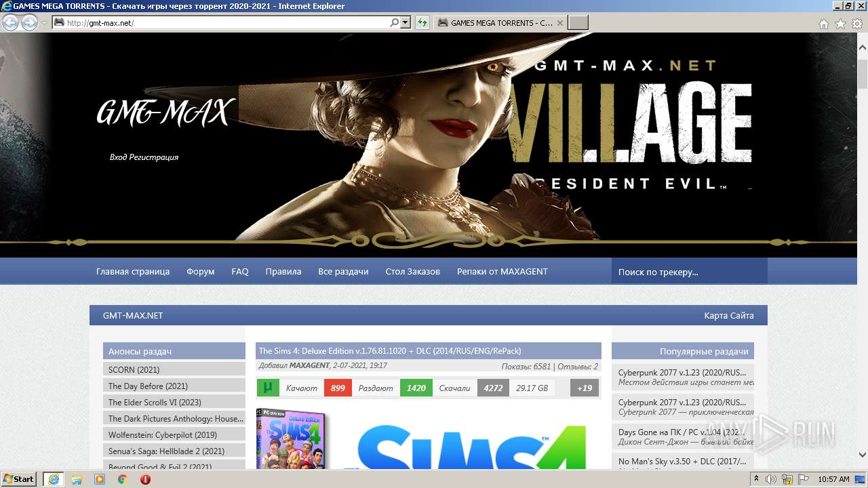Screen dimensions: 868x488
Task: Open Главная страница menu item
Action: [x=133, y=271]
